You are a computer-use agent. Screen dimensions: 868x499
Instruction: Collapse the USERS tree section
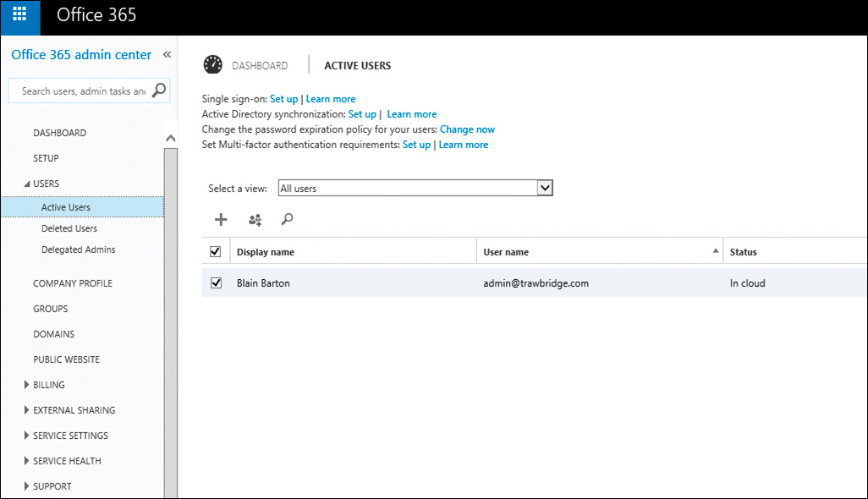point(26,184)
